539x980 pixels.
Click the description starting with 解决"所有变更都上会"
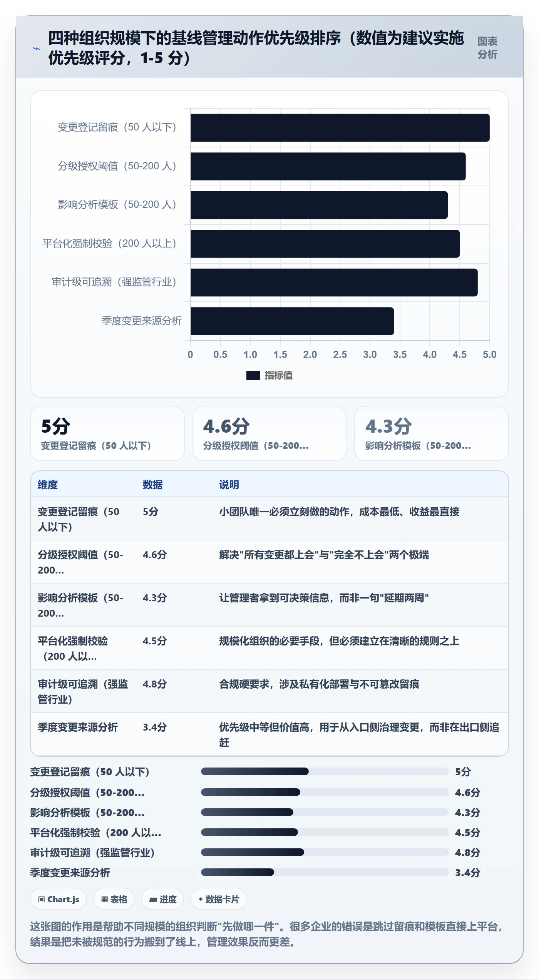(x=324, y=555)
